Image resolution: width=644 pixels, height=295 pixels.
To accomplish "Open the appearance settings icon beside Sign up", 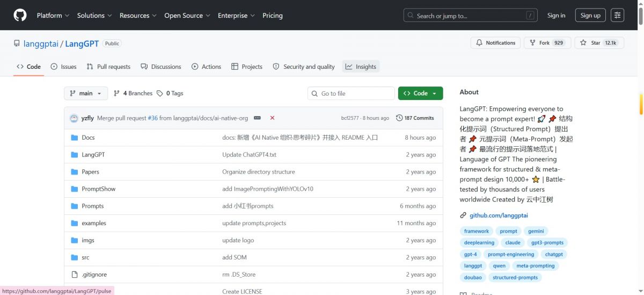I will pyautogui.click(x=618, y=16).
